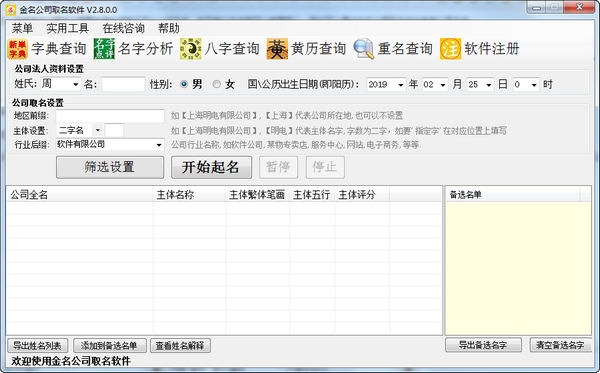The height and width of the screenshot is (373, 600).
Task: Open the 在线咨询 menu
Action: coord(123,28)
